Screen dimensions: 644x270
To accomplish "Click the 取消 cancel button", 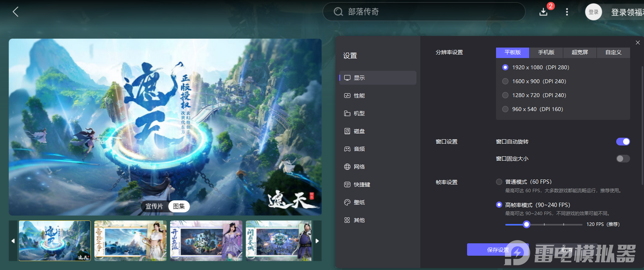I will click(x=567, y=250).
